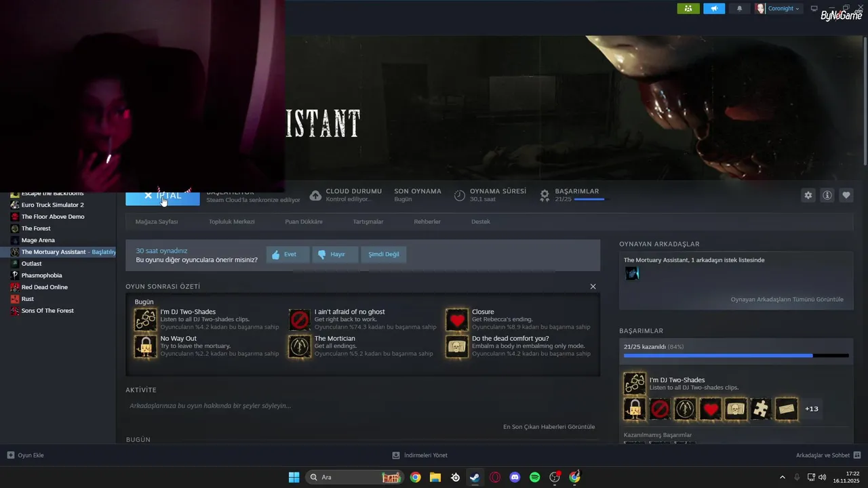Open the Puan Dükkânı tab
This screenshot has width=868, height=488.
click(x=304, y=222)
